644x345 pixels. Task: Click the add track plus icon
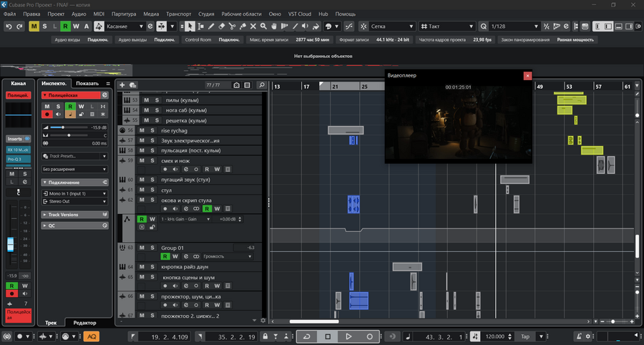click(x=122, y=85)
